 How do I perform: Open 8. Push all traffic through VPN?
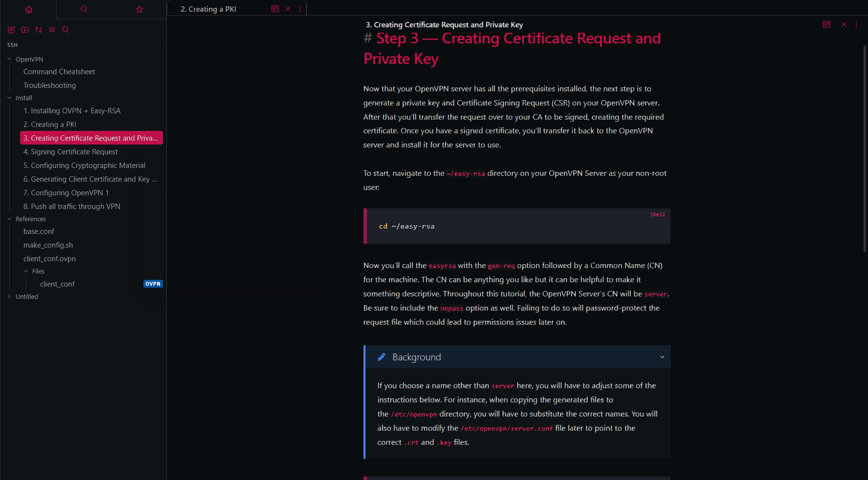pos(72,207)
